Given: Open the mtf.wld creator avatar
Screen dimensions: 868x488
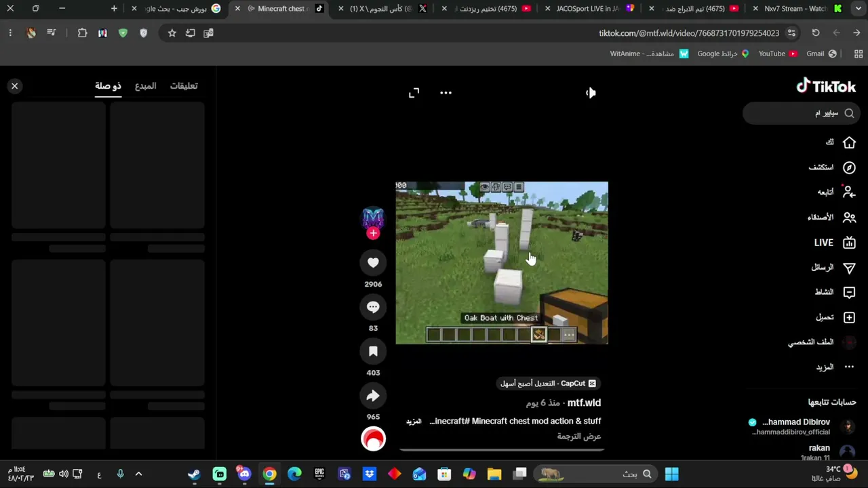Looking at the screenshot, I should tap(373, 218).
